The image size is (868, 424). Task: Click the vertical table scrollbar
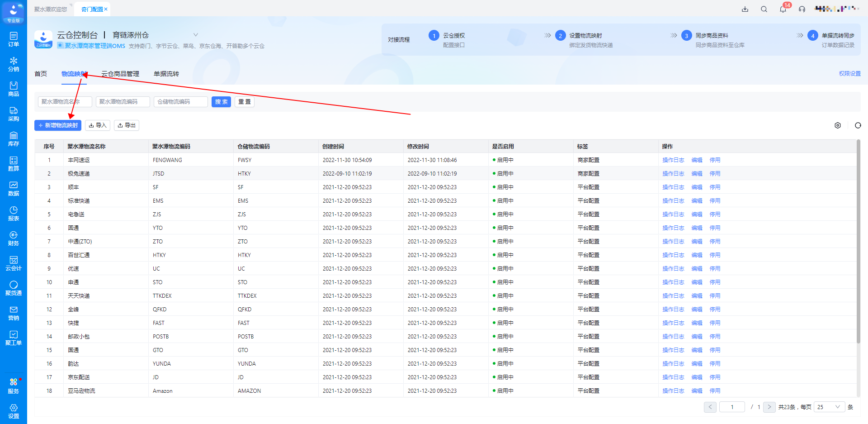click(x=858, y=242)
